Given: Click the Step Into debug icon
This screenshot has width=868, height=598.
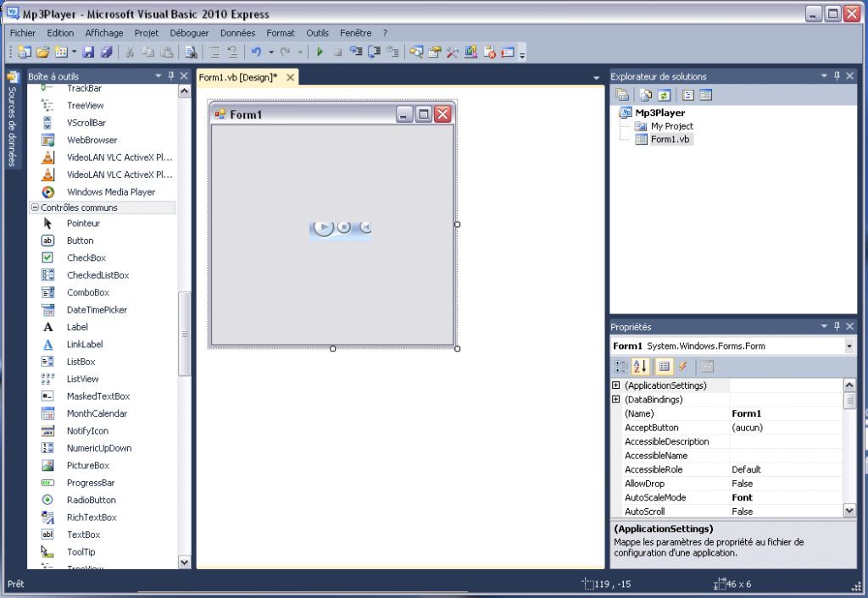Looking at the screenshot, I should [x=356, y=52].
